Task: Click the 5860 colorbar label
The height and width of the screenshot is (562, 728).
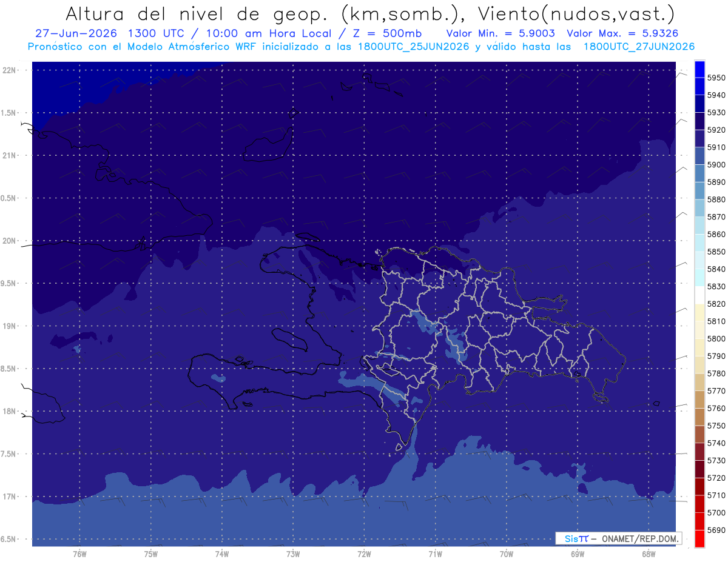Action: click(716, 234)
